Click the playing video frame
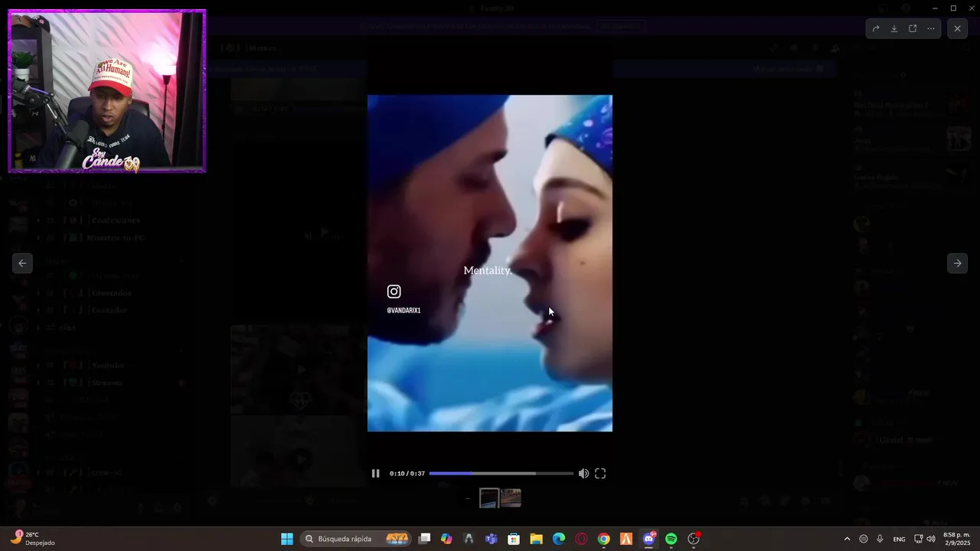 point(490,263)
